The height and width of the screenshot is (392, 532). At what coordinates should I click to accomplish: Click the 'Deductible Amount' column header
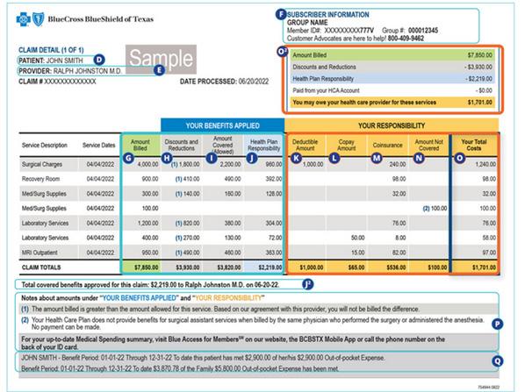pyautogui.click(x=305, y=145)
